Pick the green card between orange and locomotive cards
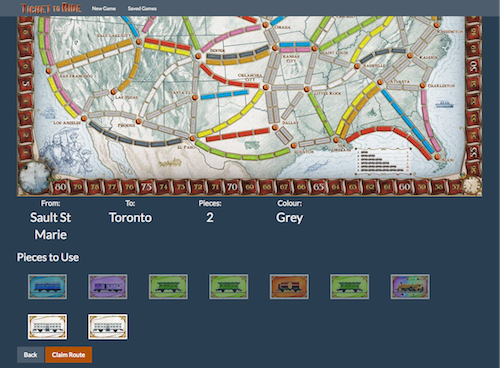500x368 pixels. tap(350, 287)
